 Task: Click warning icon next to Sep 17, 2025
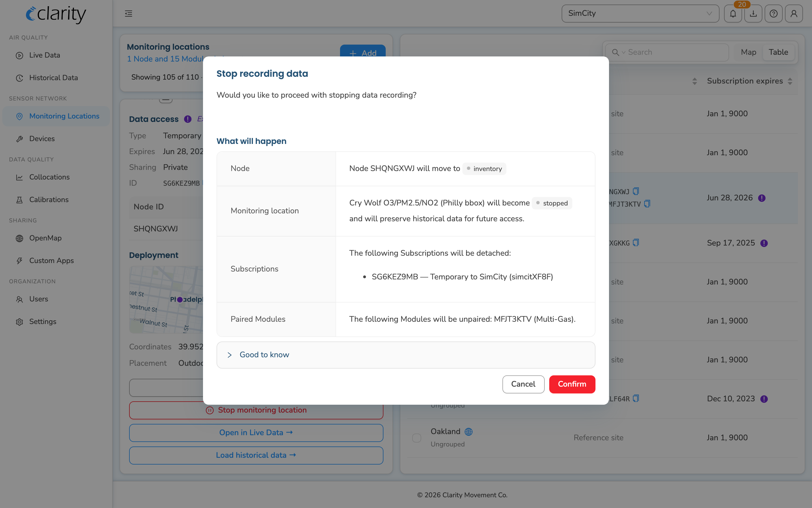(764, 243)
